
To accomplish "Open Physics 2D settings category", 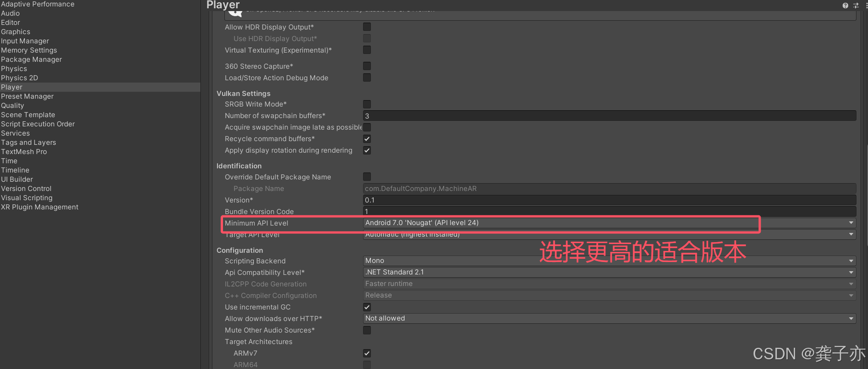I will coord(19,78).
